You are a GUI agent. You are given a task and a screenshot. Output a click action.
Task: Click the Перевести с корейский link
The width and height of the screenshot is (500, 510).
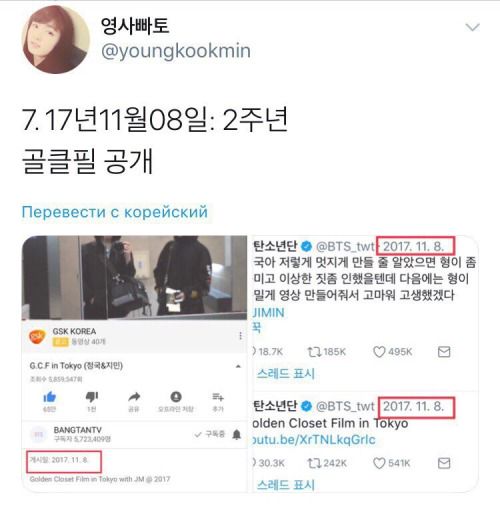(115, 212)
